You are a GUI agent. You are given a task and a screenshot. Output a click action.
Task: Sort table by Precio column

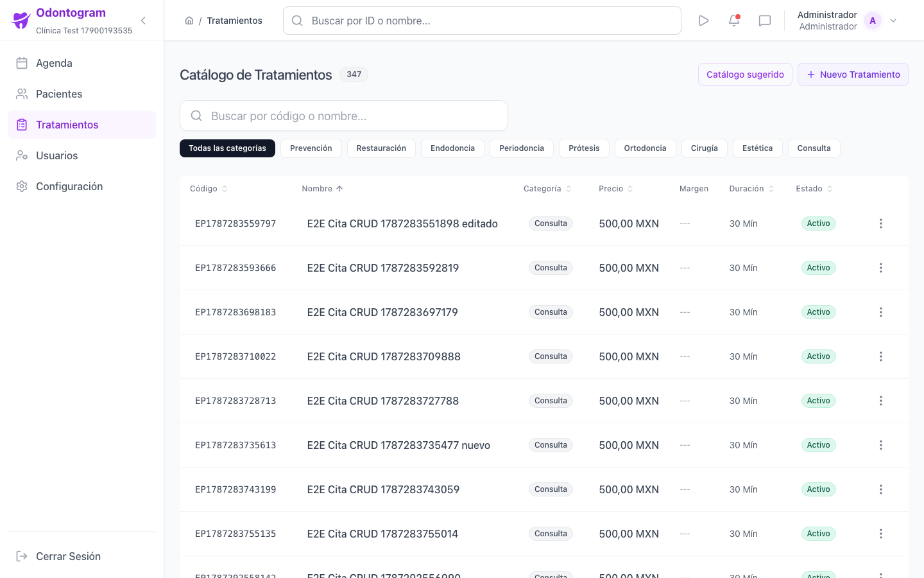(616, 189)
